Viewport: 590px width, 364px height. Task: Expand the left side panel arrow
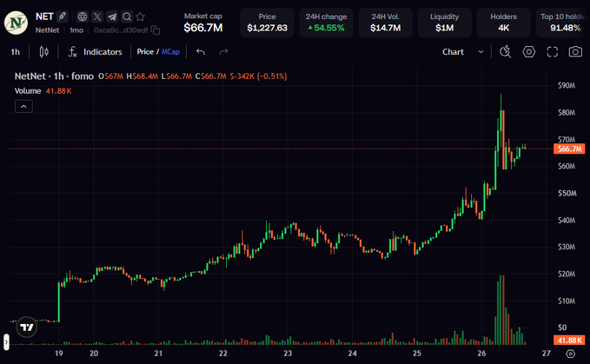tap(6, 341)
